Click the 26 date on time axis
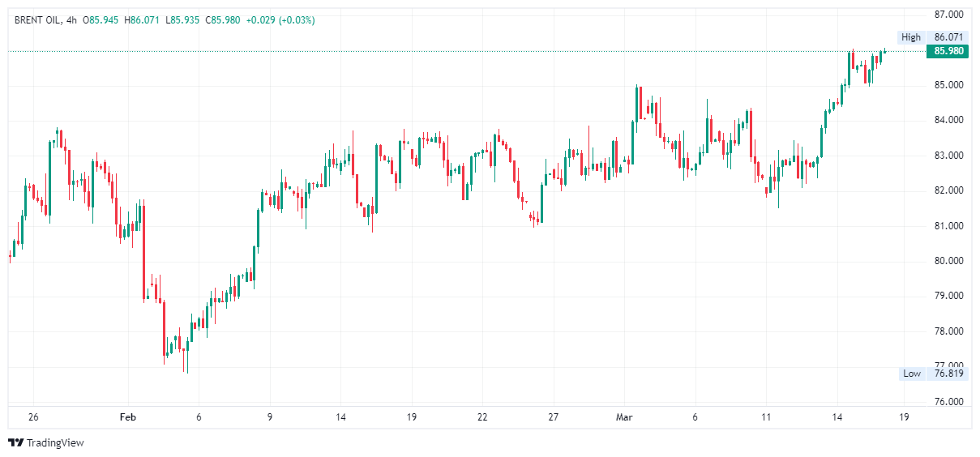Viewport: 980px width, 457px height. point(33,417)
